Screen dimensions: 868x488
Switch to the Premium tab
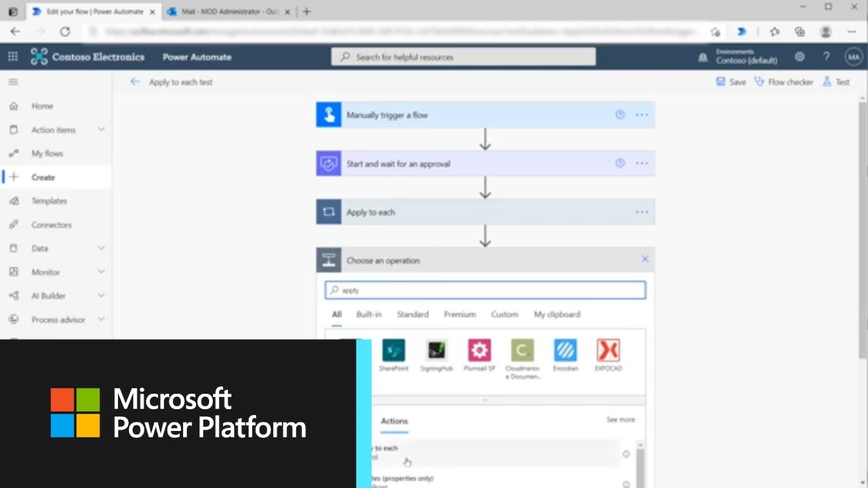pyautogui.click(x=460, y=314)
